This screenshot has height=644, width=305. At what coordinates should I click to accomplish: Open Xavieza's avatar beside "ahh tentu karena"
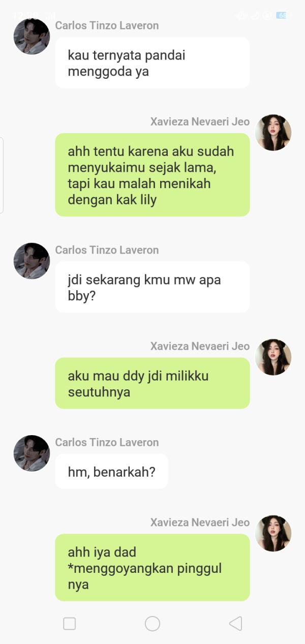click(273, 132)
